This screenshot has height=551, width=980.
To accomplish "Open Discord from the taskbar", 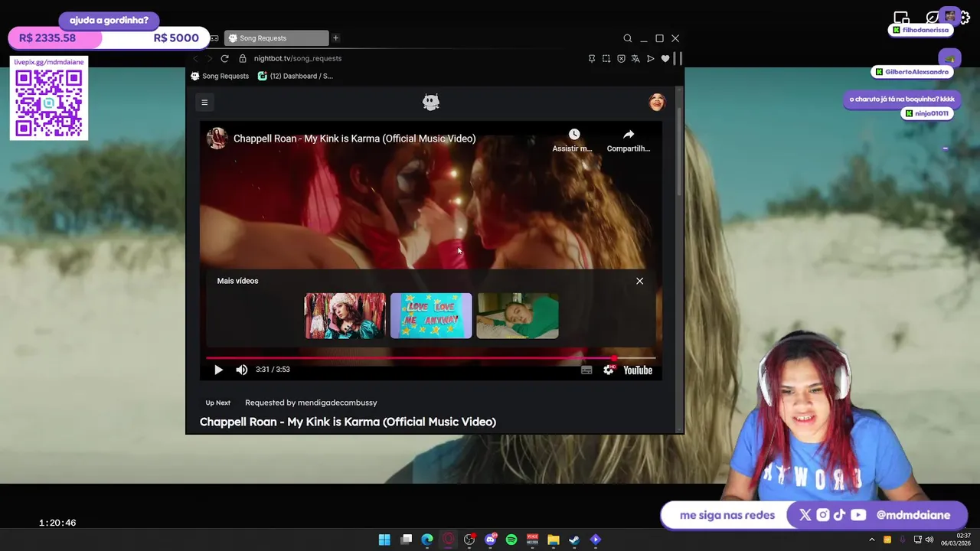I will tap(491, 540).
